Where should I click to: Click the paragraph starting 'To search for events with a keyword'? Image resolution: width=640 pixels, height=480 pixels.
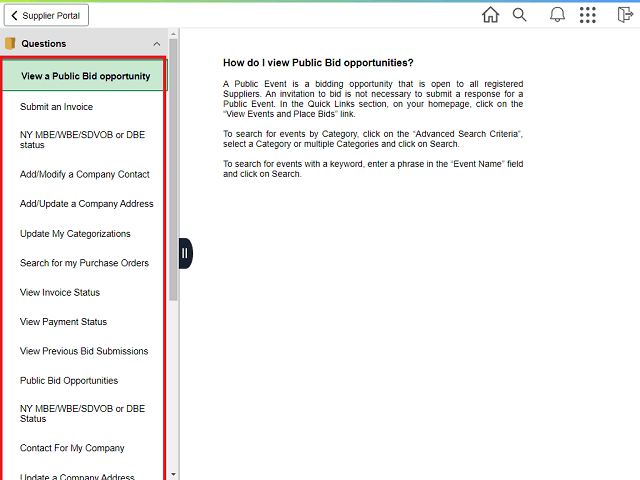click(373, 169)
